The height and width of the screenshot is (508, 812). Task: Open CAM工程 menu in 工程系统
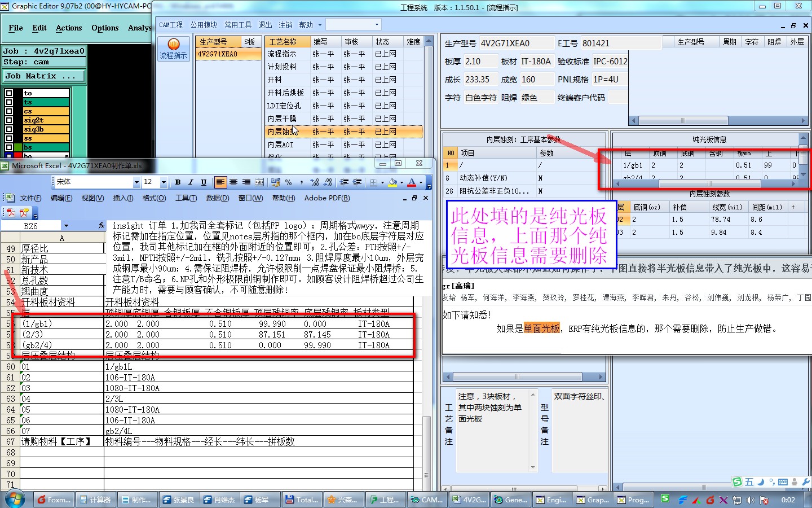click(171, 25)
